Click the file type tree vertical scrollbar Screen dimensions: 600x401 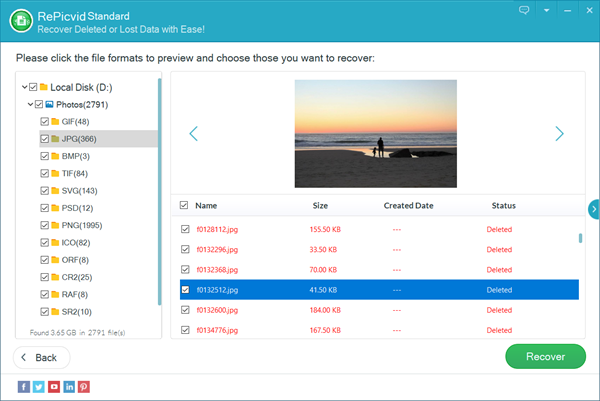pos(160,192)
